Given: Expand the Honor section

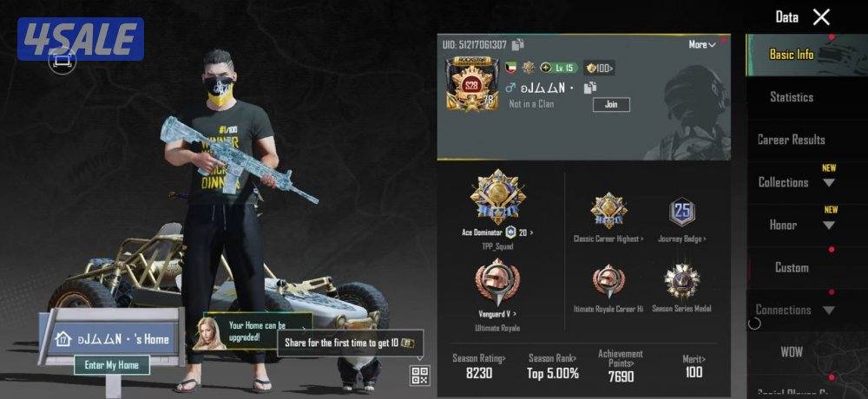Looking at the screenshot, I should (x=796, y=225).
